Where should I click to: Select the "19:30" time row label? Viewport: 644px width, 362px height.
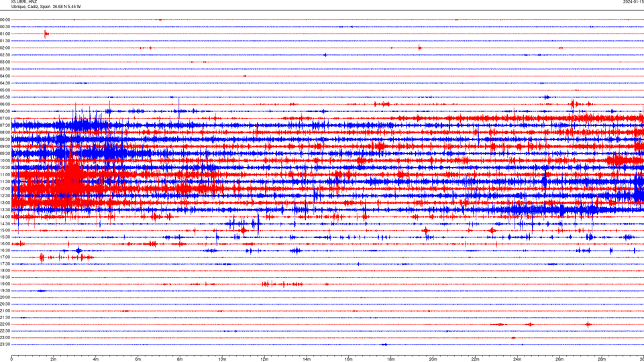pyautogui.click(x=5, y=290)
